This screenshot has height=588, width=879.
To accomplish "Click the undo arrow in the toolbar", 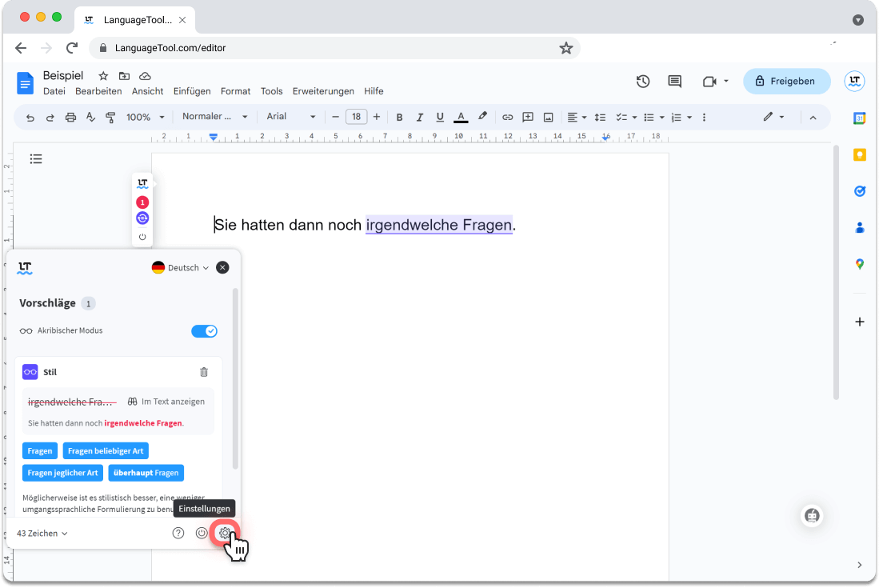I will 30,117.
